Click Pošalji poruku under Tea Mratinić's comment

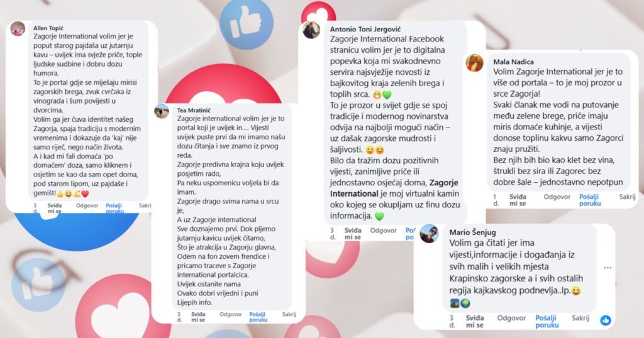coord(258,317)
